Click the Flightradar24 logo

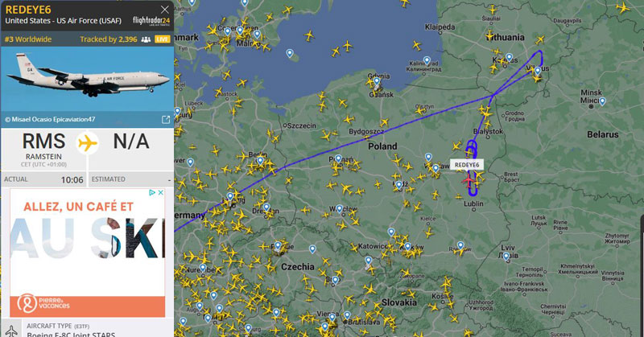point(151,21)
